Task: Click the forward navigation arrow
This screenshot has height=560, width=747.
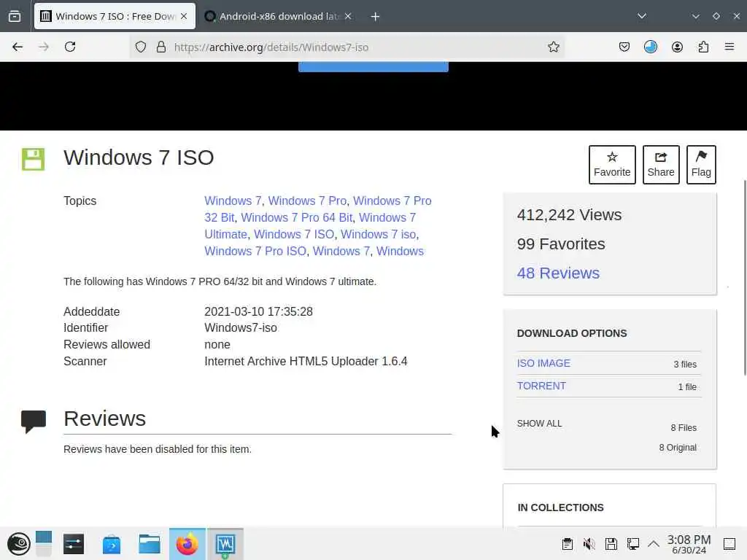Action: click(x=44, y=47)
